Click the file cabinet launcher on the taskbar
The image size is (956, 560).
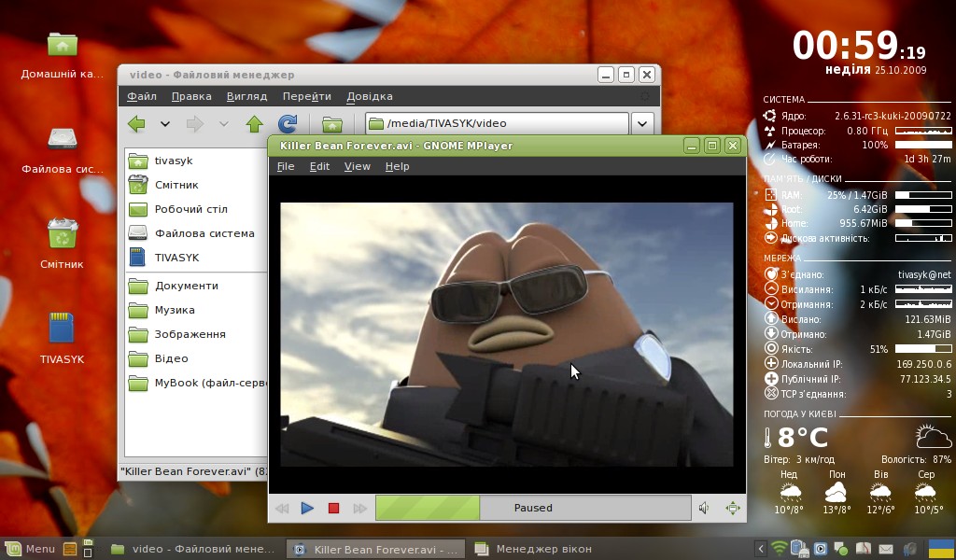(x=70, y=549)
